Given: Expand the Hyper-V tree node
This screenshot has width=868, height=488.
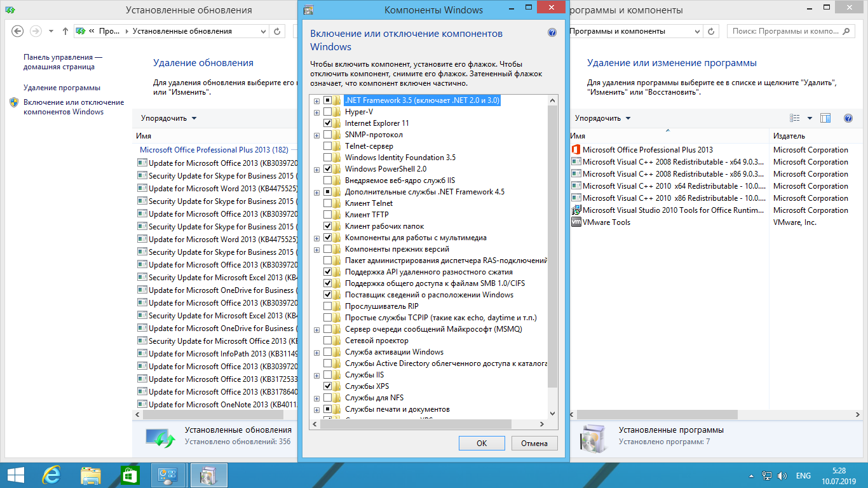Looking at the screenshot, I should (316, 112).
